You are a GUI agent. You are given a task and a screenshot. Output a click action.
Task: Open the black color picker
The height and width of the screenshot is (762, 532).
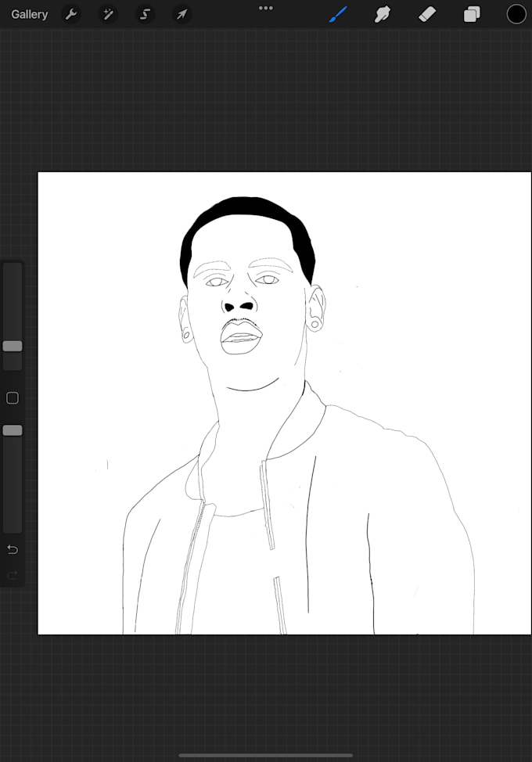516,15
